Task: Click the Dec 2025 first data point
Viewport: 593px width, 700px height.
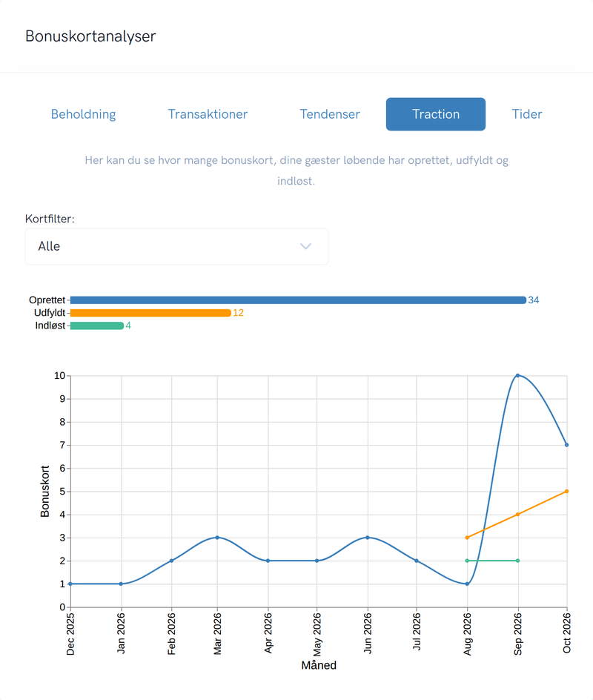Action: coord(70,584)
